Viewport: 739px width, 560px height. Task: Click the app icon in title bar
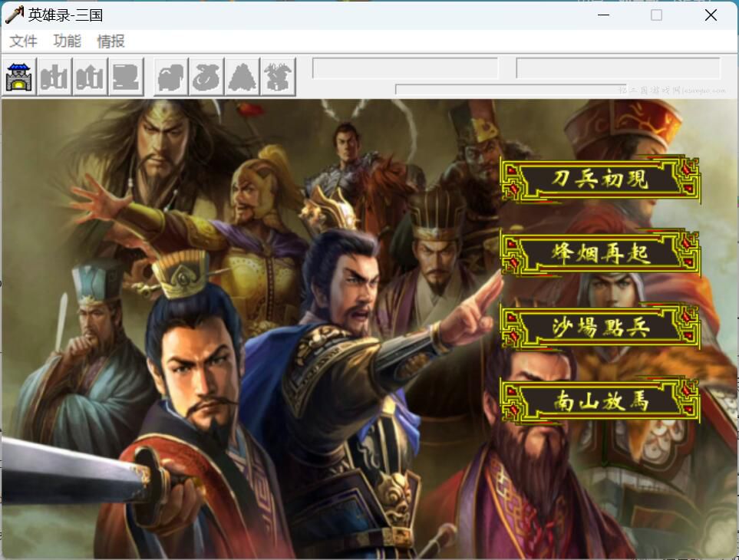(x=14, y=15)
